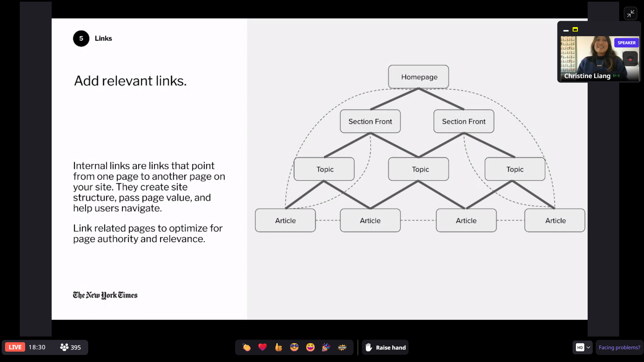React with the sunglasses cool emoji
Screen dimensions: 644x362
tap(294, 347)
